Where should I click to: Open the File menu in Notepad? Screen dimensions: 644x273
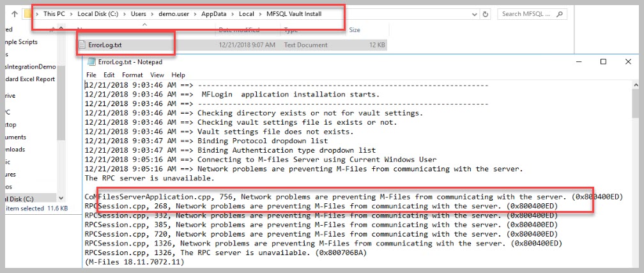pos(91,75)
